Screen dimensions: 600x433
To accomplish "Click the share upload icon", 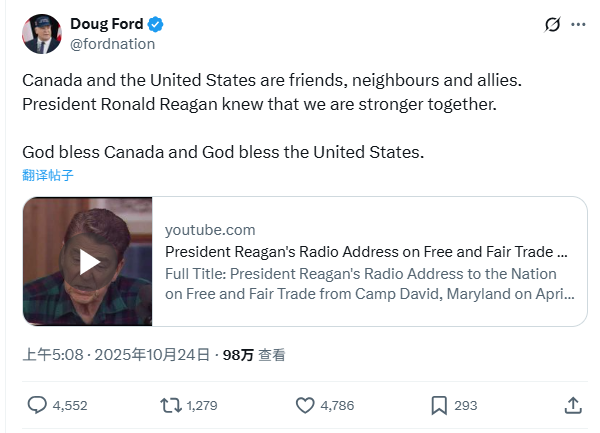I will point(574,405).
